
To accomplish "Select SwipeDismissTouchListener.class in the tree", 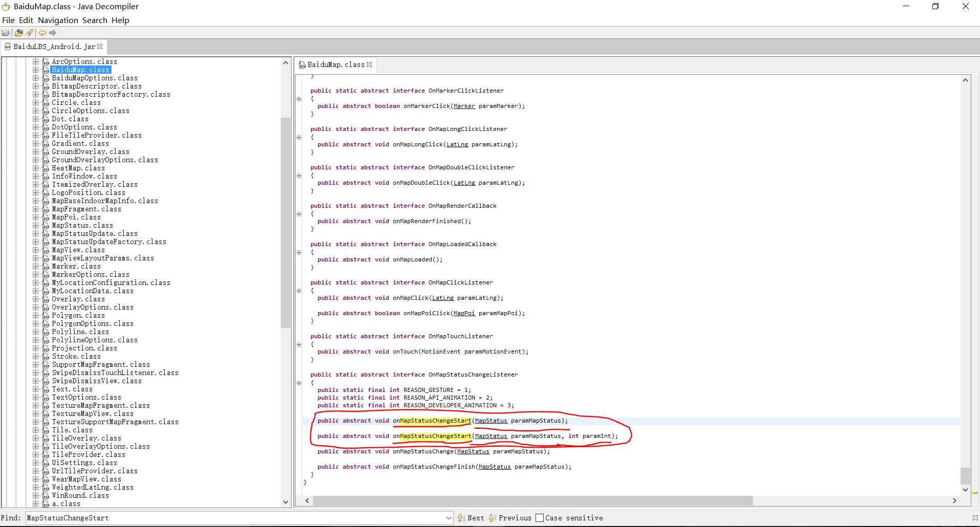I will (x=115, y=373).
